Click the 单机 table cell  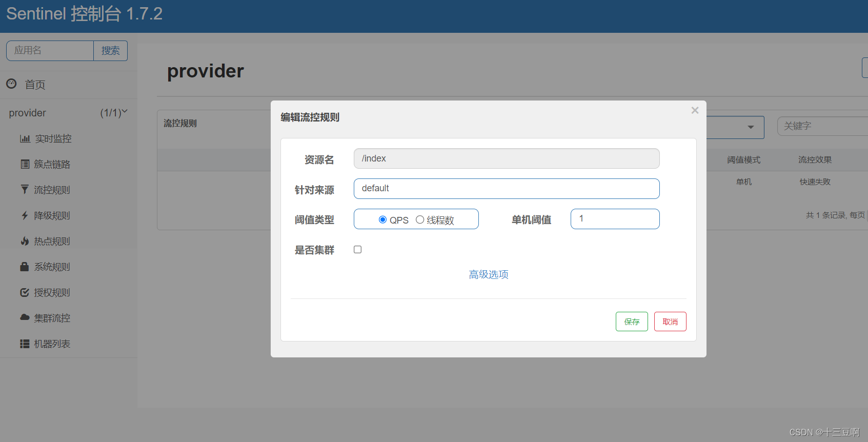point(743,182)
